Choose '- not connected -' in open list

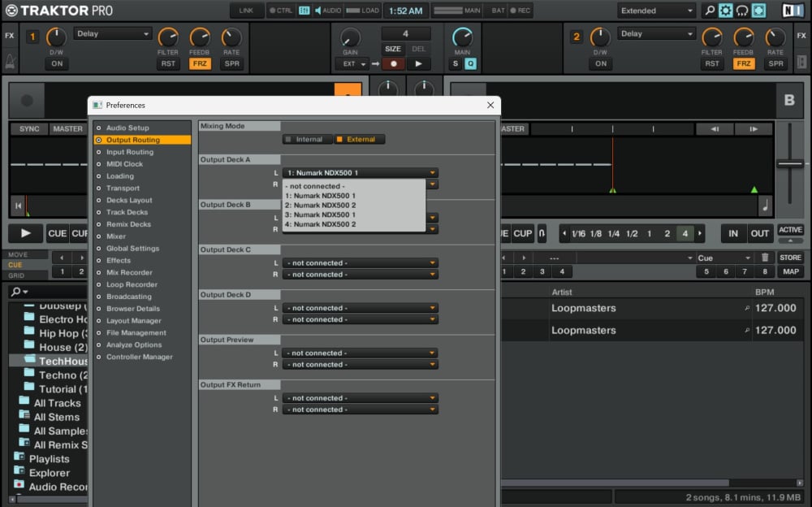354,186
